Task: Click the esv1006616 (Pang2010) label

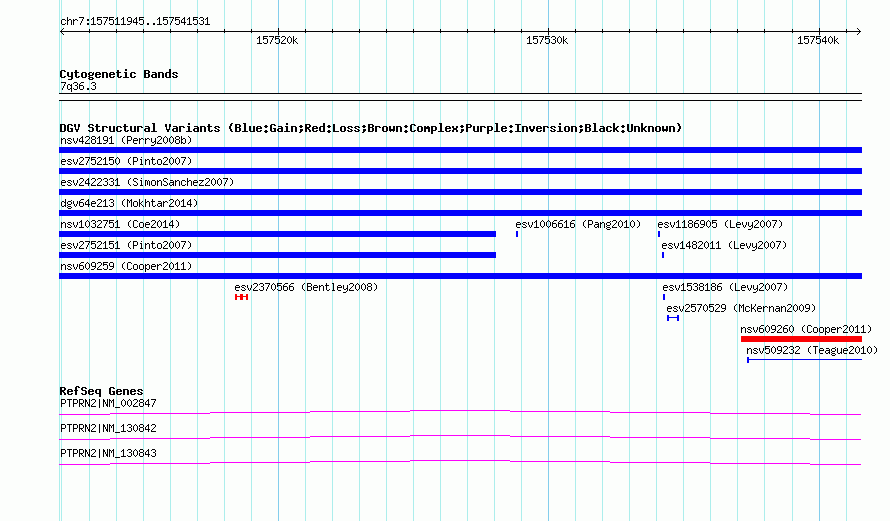Action: (x=578, y=224)
